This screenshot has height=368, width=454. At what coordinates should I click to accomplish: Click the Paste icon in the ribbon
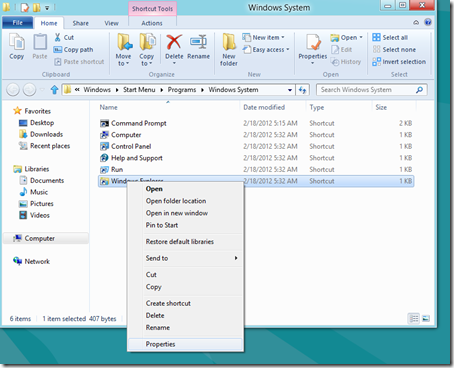point(40,47)
